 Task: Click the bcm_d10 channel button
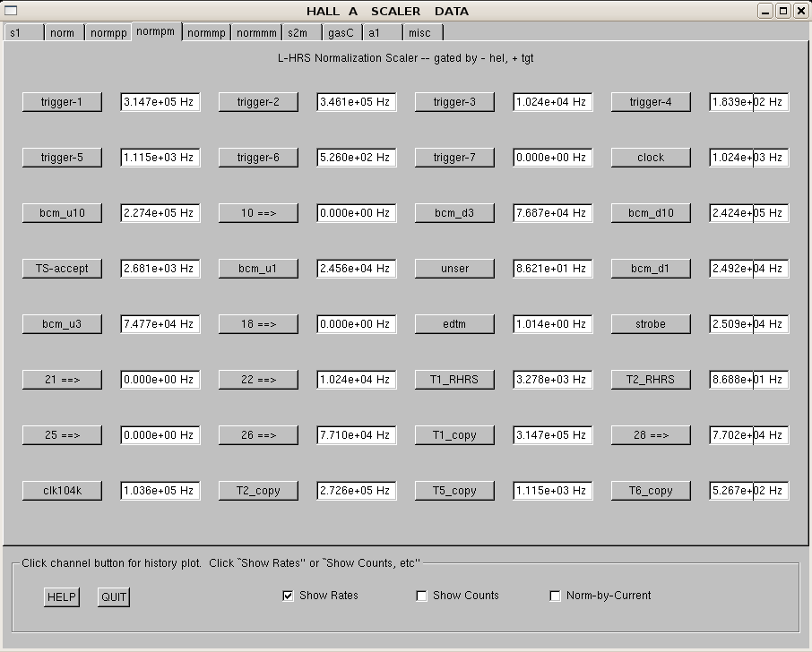651,213
